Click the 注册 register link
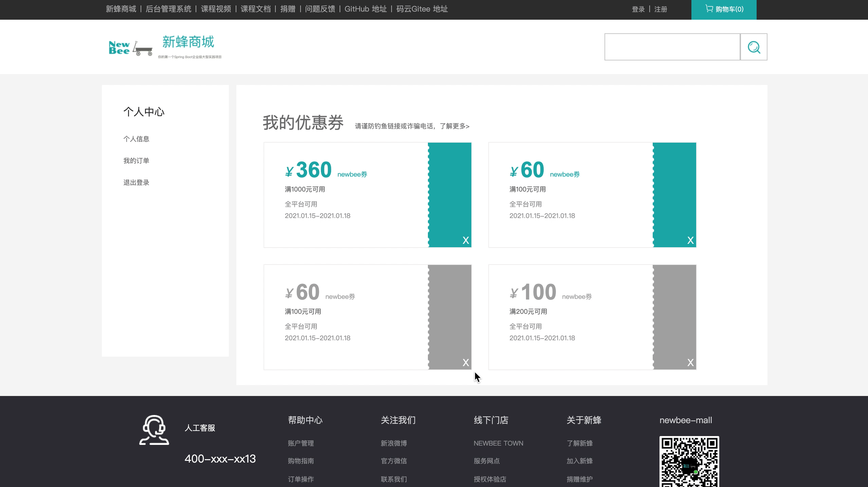The width and height of the screenshot is (868, 487). tap(661, 9)
